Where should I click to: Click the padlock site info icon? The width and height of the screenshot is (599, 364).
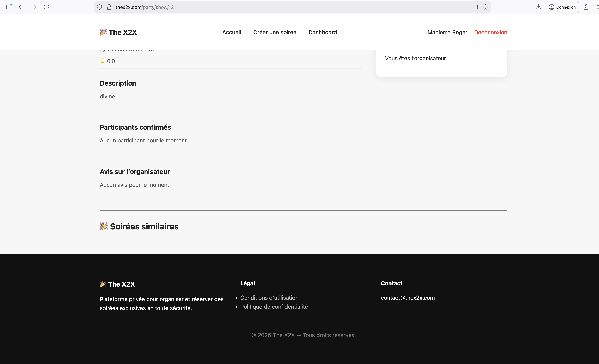(109, 7)
